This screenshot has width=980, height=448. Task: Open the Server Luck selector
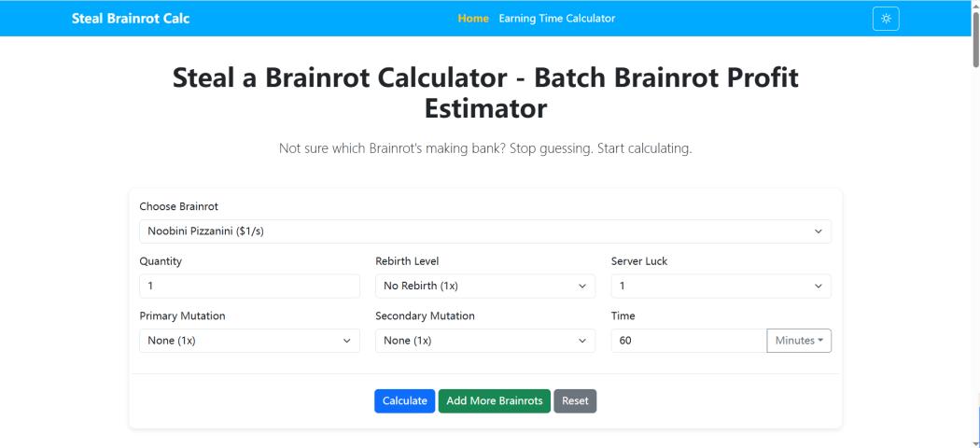721,286
